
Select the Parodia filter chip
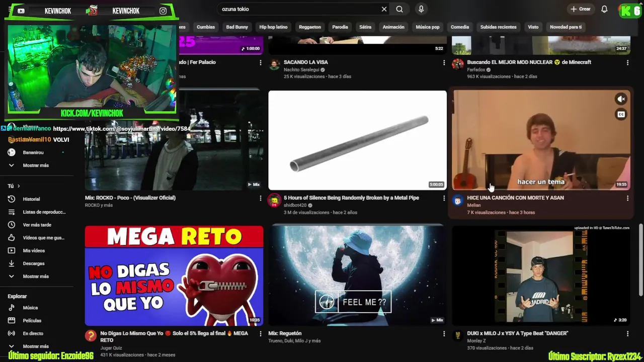pos(340,27)
